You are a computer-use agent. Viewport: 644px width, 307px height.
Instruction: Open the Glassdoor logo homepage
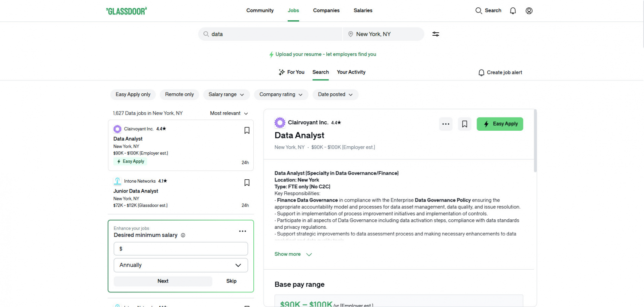click(126, 11)
